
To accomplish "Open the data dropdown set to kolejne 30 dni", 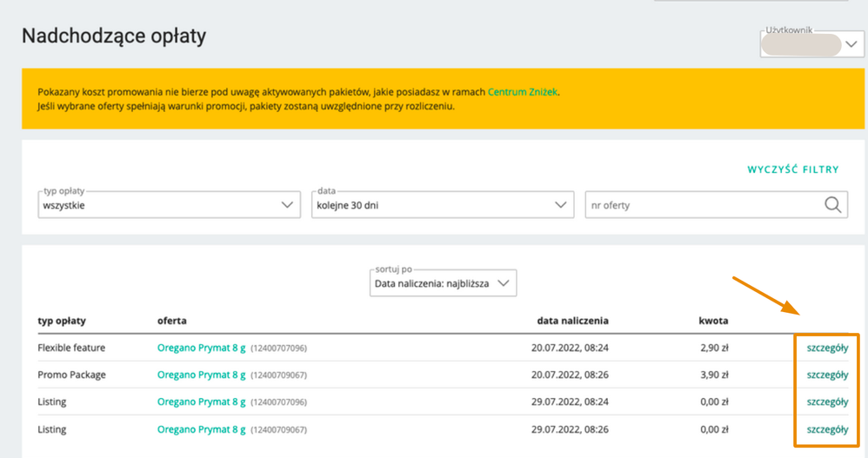I will click(x=443, y=204).
